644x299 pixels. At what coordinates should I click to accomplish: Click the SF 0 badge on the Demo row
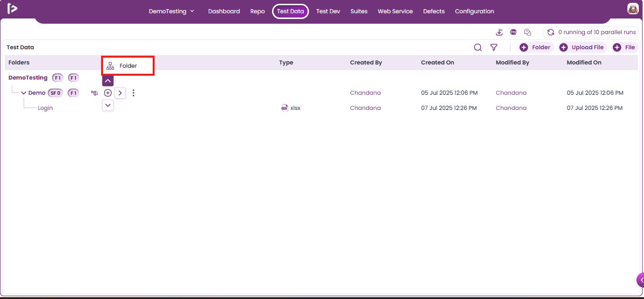[55, 93]
